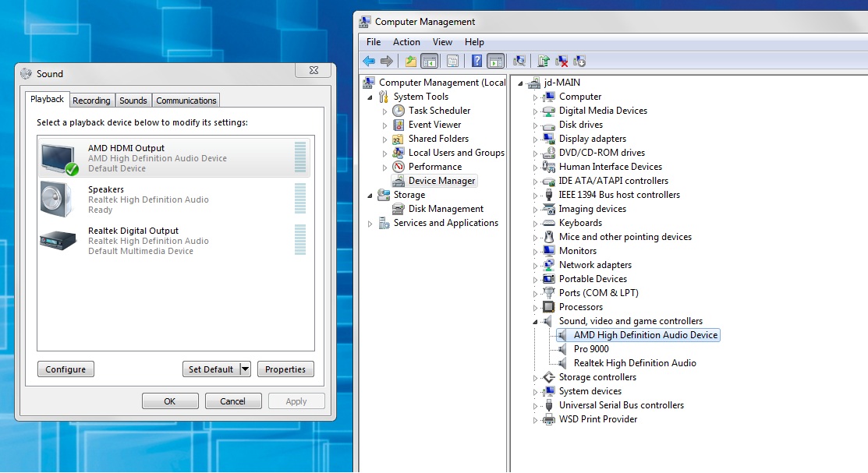Image resolution: width=868 pixels, height=473 pixels.
Task: Select Disk Management under Storage
Action: point(445,209)
